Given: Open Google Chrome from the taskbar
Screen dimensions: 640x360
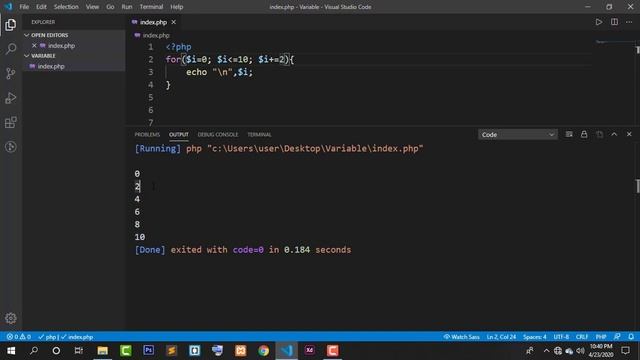Looking at the screenshot, I should 264,351.
